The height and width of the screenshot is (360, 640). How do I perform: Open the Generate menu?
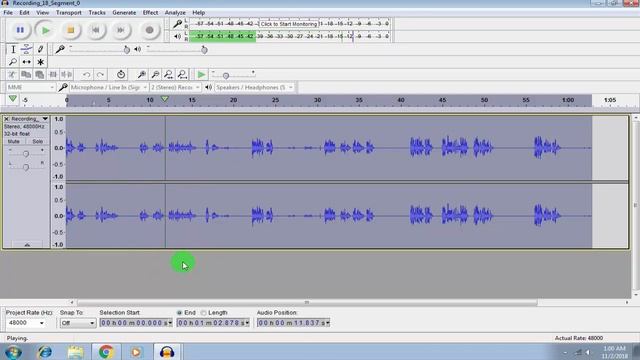[x=124, y=13]
